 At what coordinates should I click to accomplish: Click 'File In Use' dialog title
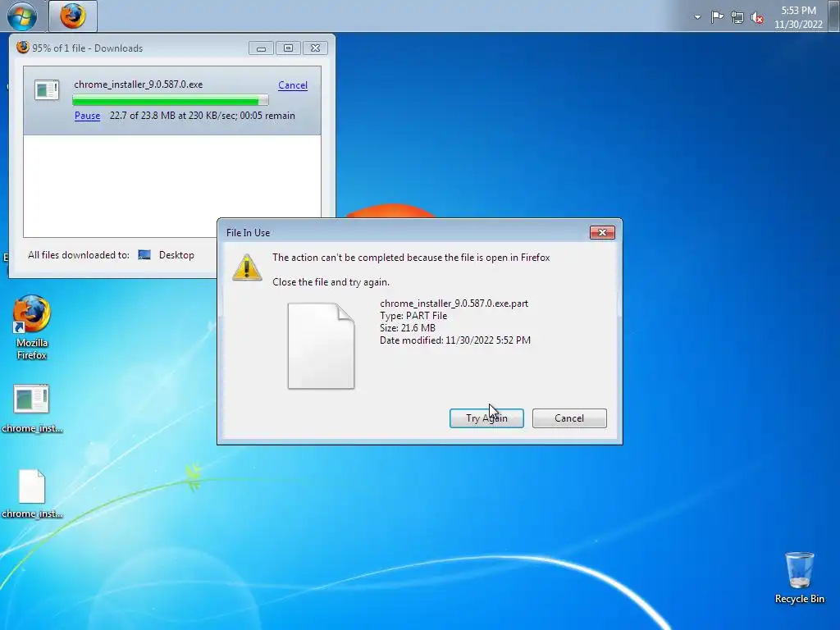[x=248, y=232]
